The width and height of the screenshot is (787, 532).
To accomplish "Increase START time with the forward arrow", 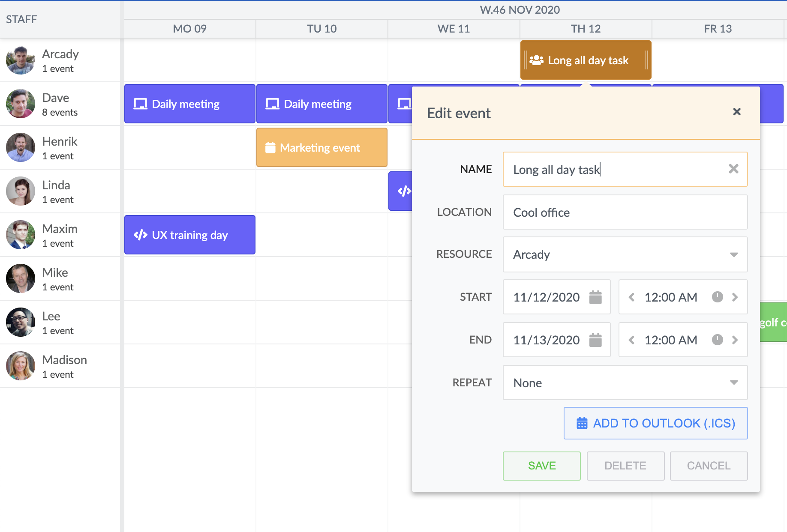I will (735, 297).
